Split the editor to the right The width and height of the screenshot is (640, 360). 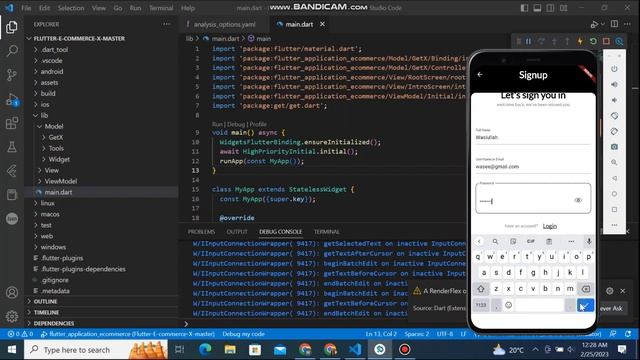click(614, 24)
